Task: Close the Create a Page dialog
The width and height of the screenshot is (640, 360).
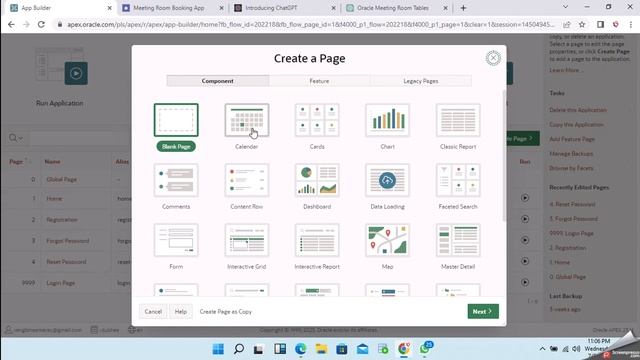Action: 493,58
